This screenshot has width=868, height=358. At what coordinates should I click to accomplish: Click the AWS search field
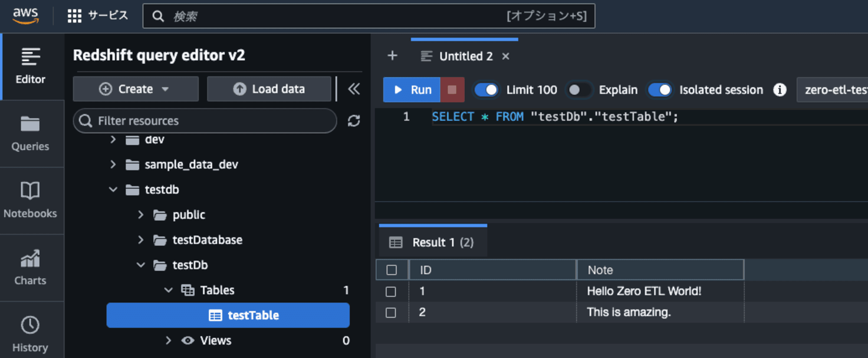369,16
